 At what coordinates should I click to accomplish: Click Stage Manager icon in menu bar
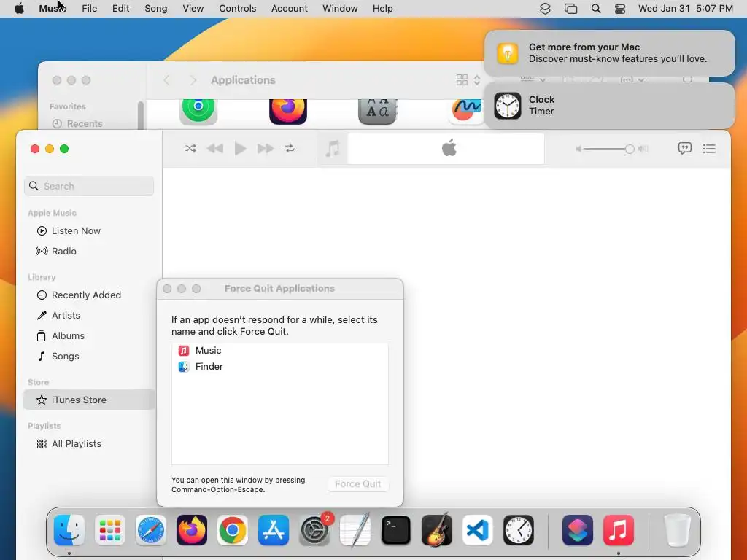(570, 9)
